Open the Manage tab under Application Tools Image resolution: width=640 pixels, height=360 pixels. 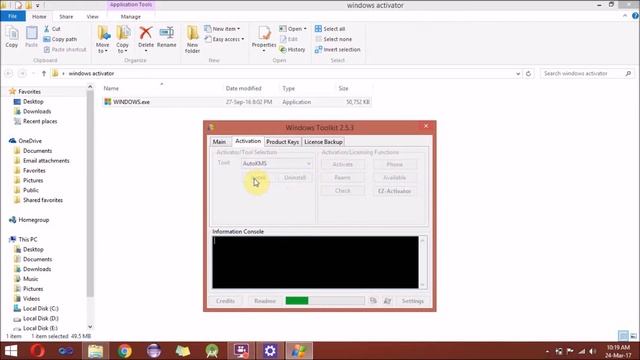click(131, 17)
